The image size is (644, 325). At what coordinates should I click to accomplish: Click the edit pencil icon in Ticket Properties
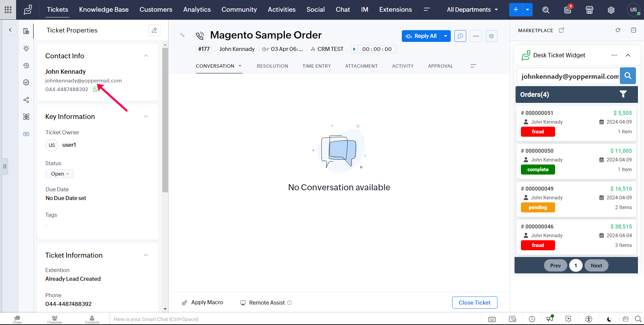click(154, 30)
